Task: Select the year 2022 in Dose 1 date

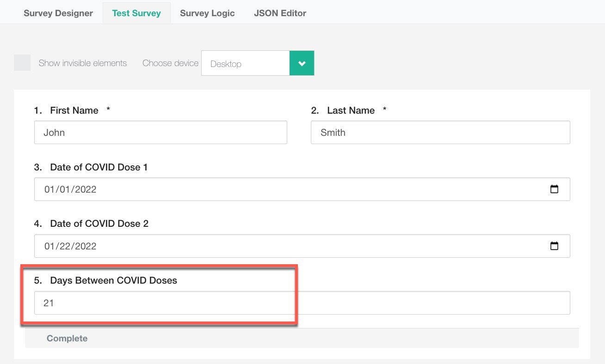Action: point(85,189)
